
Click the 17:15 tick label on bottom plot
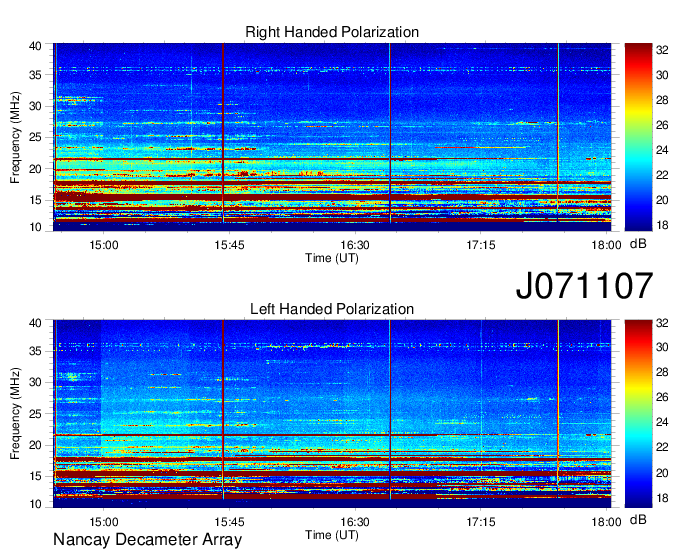481,522
